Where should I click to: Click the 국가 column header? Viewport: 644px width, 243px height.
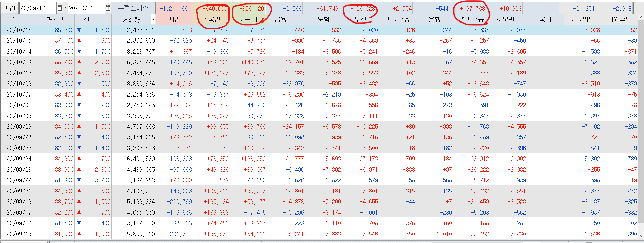[545, 19]
